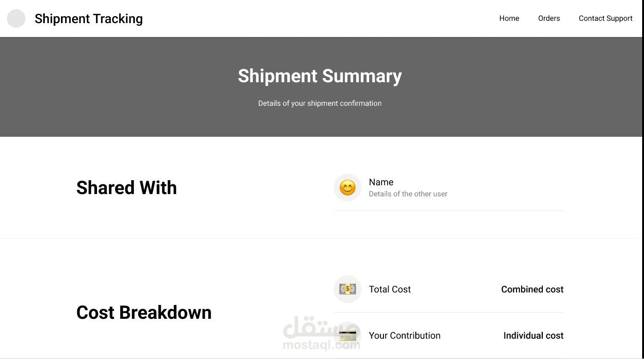This screenshot has width=644, height=359.
Task: Select the Cost Breakdown section heading
Action: [x=144, y=312]
